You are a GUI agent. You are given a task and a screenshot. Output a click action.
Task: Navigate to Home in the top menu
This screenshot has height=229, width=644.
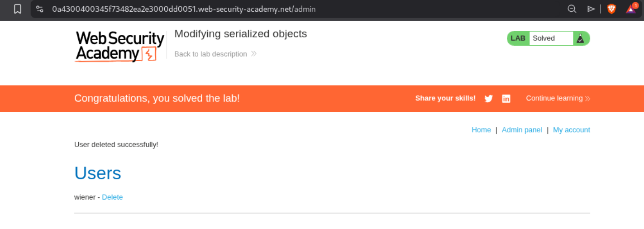(481, 130)
